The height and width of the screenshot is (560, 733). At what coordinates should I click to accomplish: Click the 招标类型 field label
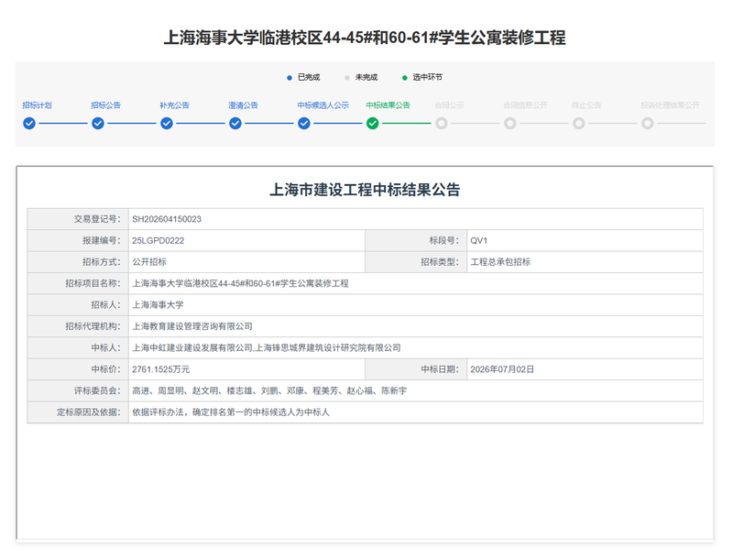tap(440, 262)
